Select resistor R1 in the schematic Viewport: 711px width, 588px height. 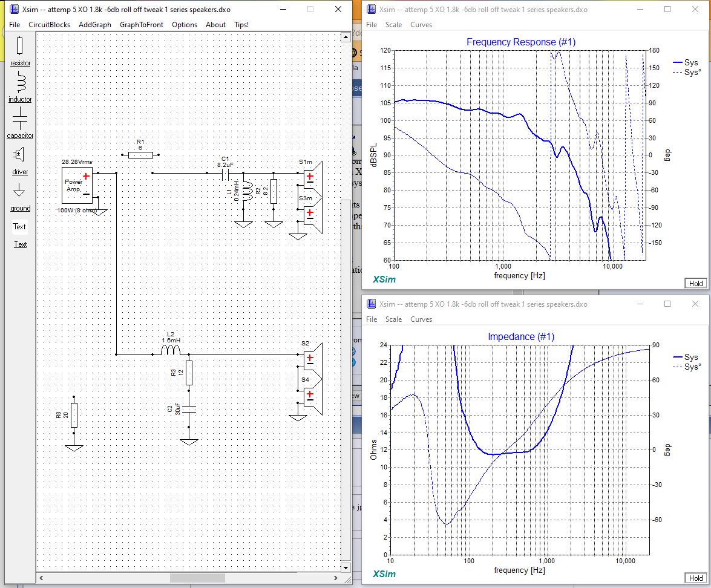coord(140,155)
